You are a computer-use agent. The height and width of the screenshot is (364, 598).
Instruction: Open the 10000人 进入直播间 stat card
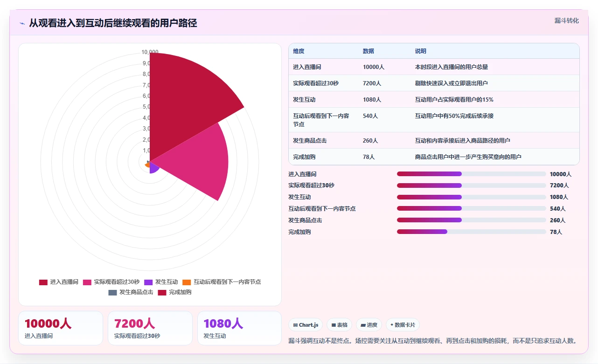pos(61,328)
